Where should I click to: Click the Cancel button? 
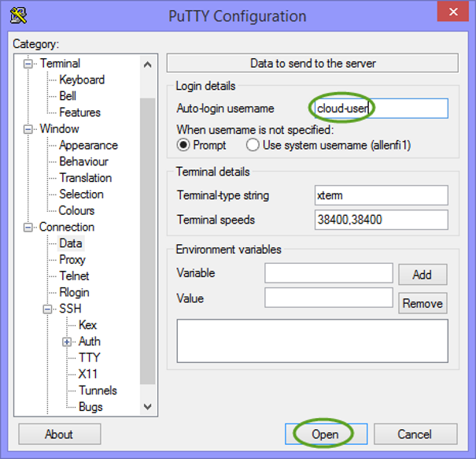click(415, 434)
